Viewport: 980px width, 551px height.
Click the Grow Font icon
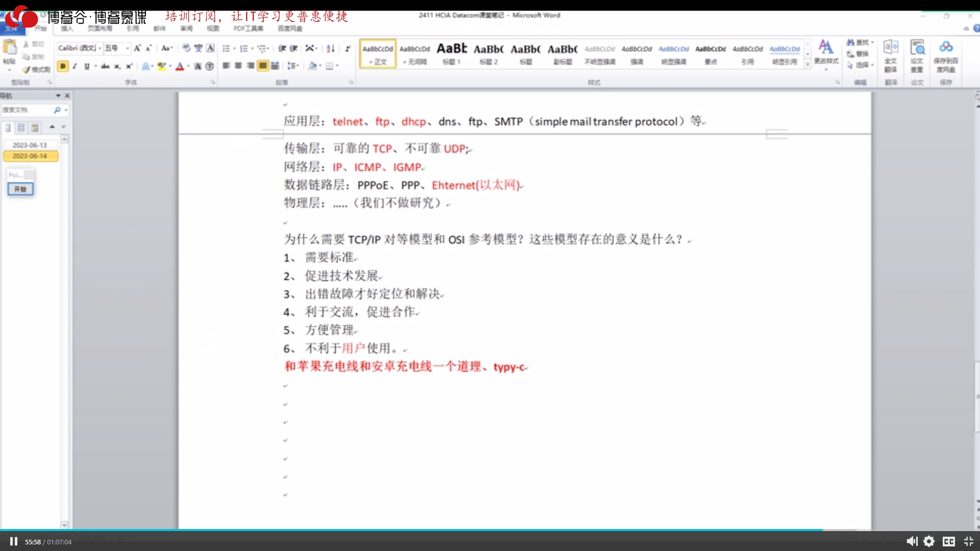pyautogui.click(x=137, y=48)
